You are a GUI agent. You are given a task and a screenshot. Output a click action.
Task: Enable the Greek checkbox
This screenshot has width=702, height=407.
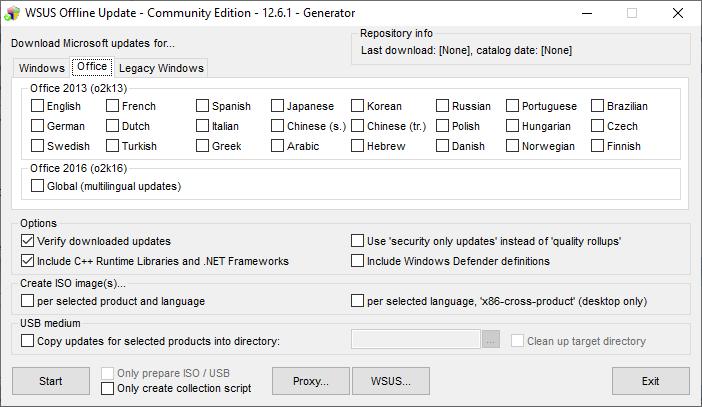[x=202, y=146]
